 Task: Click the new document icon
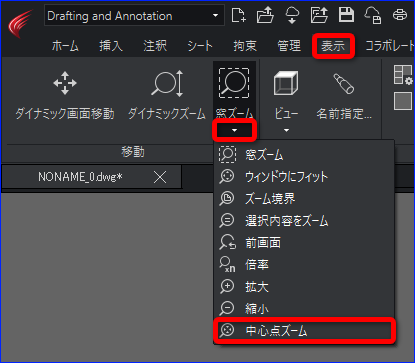tap(239, 15)
